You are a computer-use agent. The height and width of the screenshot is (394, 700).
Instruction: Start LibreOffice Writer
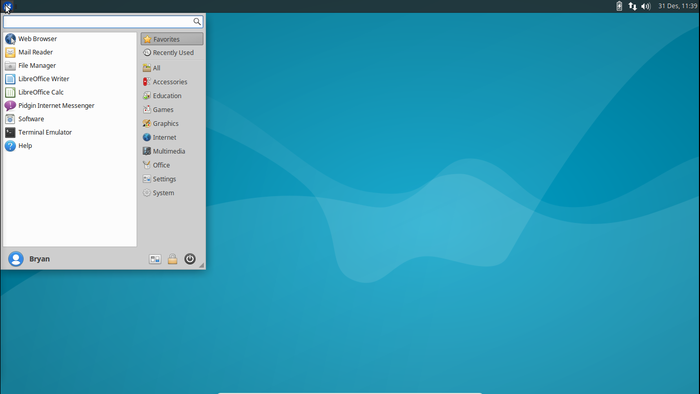coord(70,79)
